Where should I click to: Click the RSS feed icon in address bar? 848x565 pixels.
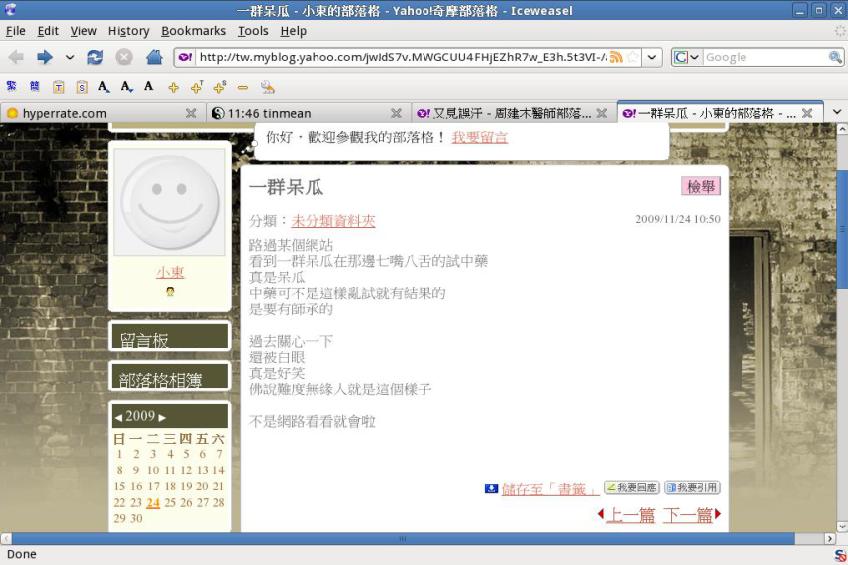tap(616, 58)
